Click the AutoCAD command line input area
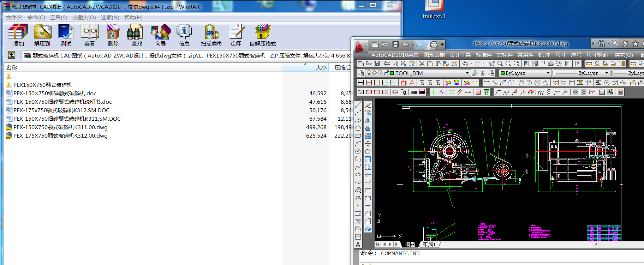Image resolution: width=644 pixels, height=265 pixels. 501,263
